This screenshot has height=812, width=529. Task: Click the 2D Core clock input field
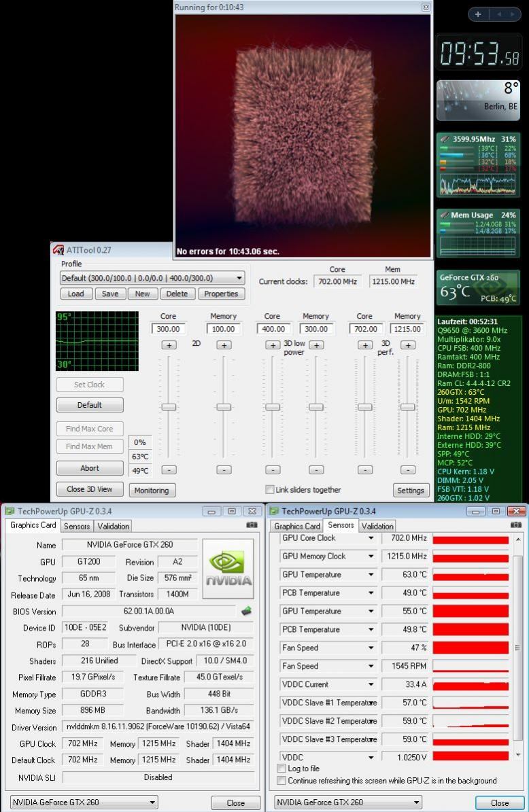point(169,329)
